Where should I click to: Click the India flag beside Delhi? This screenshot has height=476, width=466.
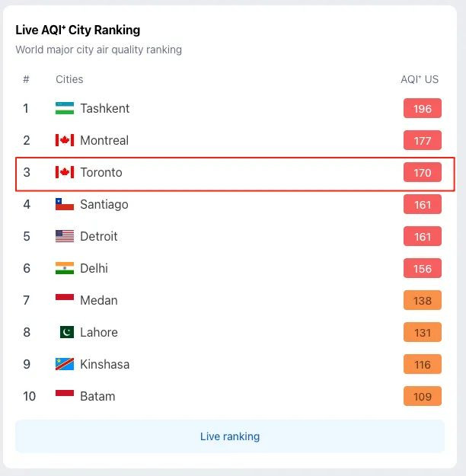tap(65, 268)
